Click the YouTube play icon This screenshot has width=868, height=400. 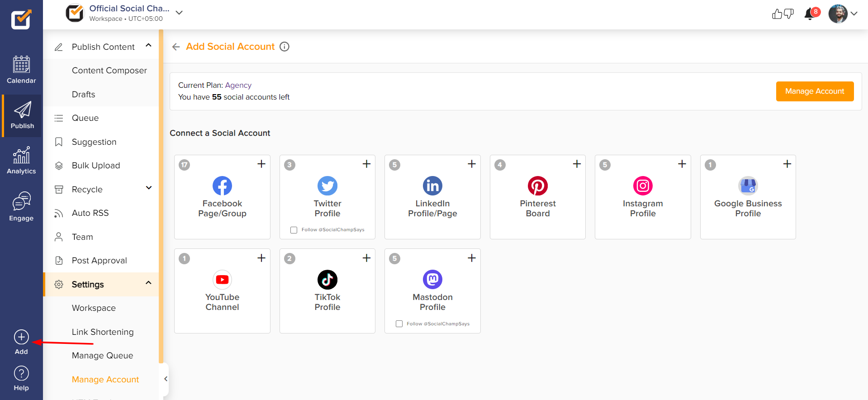(x=222, y=280)
